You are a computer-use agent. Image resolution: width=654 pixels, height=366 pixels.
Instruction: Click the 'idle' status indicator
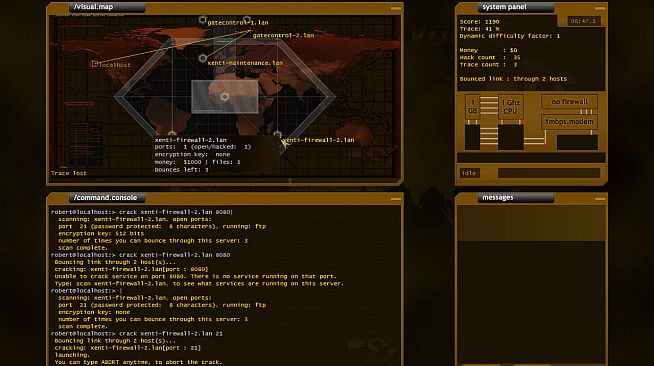[470, 173]
